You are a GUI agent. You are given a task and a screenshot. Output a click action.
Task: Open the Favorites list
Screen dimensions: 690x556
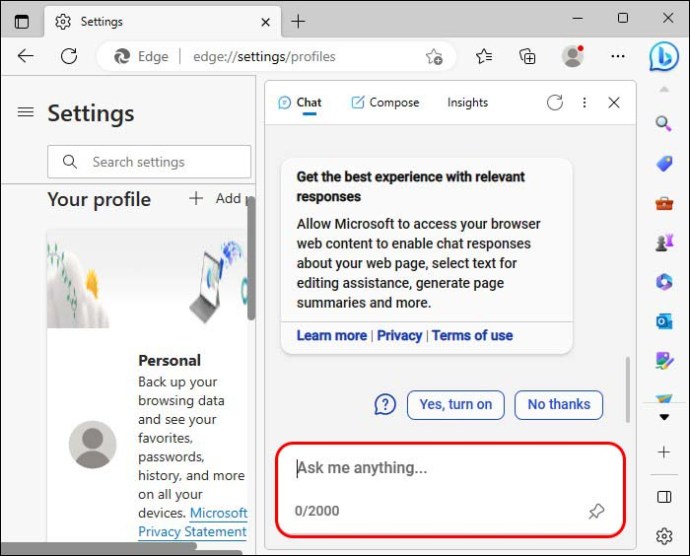484,56
